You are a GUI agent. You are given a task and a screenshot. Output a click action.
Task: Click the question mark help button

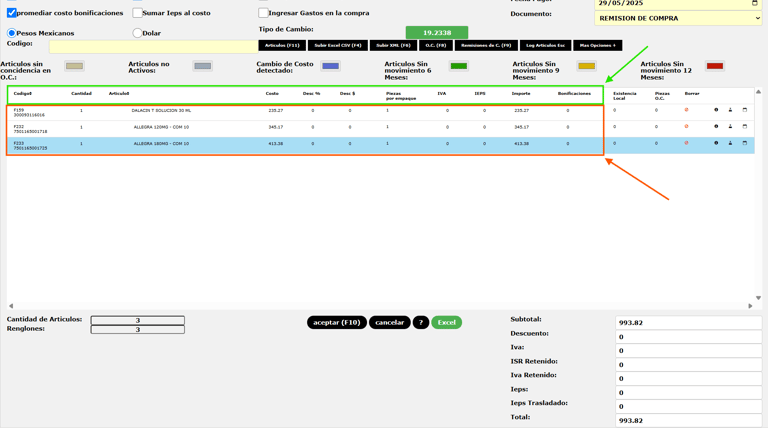(x=421, y=322)
